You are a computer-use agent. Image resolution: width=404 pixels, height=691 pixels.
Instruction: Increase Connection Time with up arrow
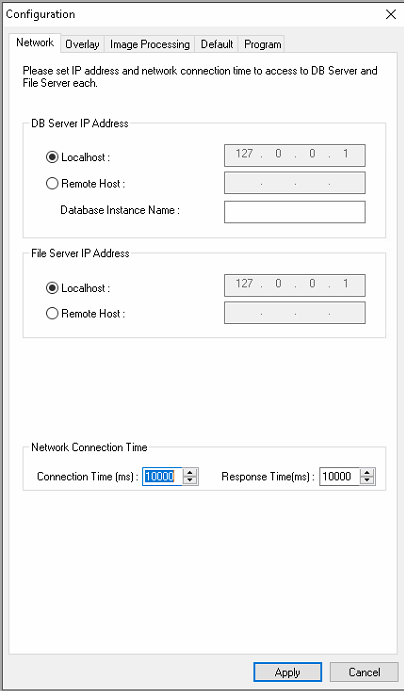pyautogui.click(x=190, y=472)
